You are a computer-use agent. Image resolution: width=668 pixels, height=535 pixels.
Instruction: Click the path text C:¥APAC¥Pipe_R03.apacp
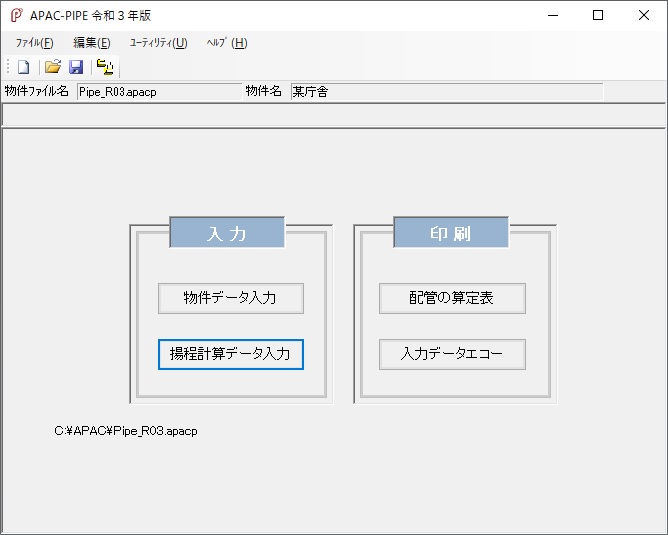point(126,431)
